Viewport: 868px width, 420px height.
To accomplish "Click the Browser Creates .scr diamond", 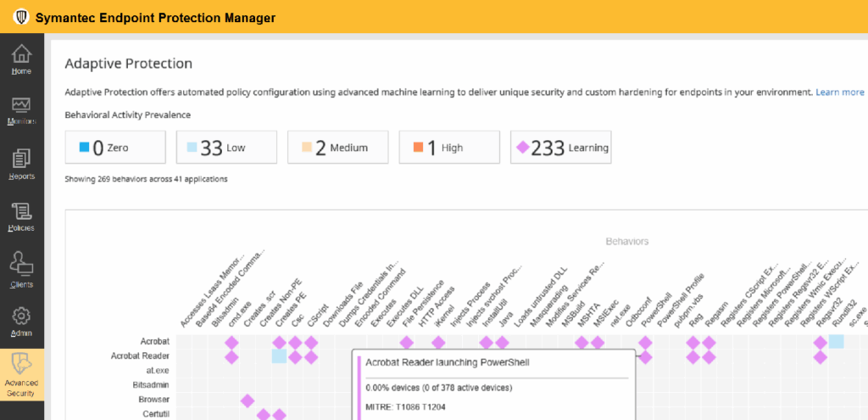I will (x=248, y=400).
